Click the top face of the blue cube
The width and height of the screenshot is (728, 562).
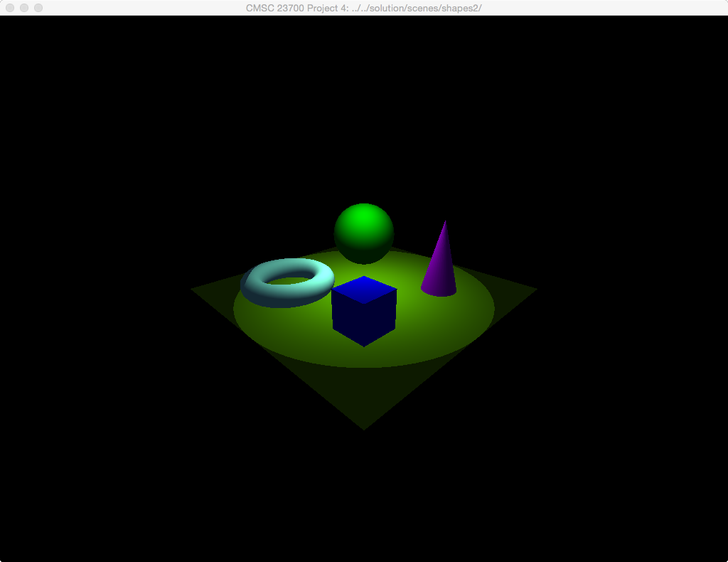[x=364, y=289]
